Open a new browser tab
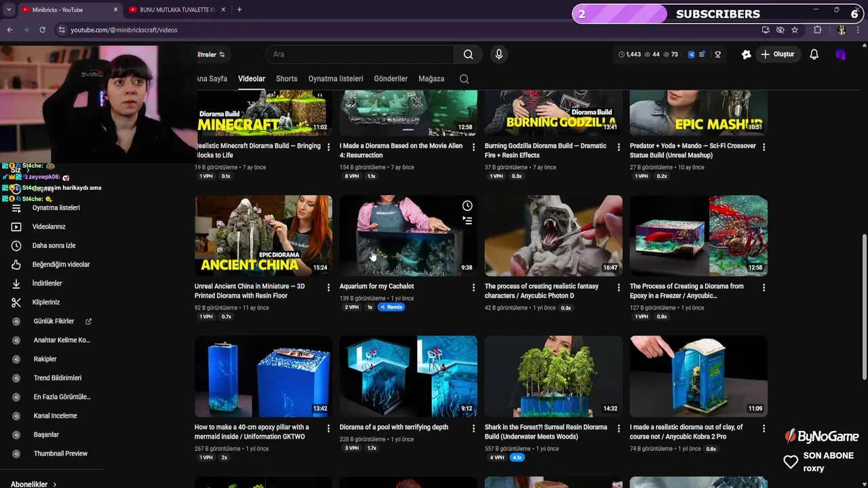868x488 pixels. click(239, 9)
